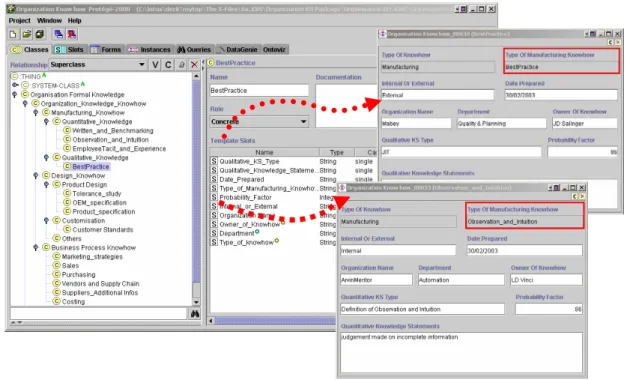Screen dimensions: 627x380
Task: Collapse the Business Process Knowhow node
Action: click(36, 248)
